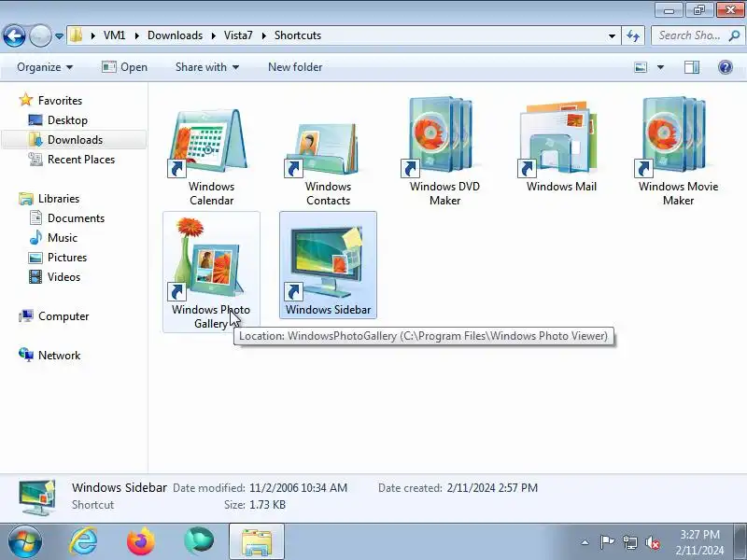Select Libraries in the navigation pane
The height and width of the screenshot is (560, 747).
pyautogui.click(x=59, y=199)
